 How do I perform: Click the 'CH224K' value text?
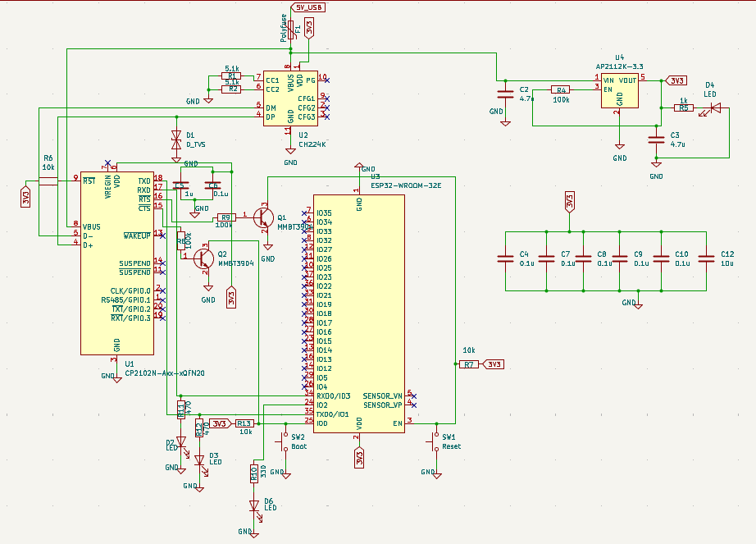[312, 144]
